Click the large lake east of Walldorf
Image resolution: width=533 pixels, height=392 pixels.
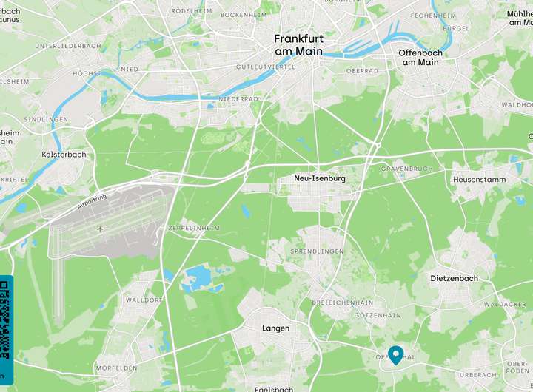(197, 277)
